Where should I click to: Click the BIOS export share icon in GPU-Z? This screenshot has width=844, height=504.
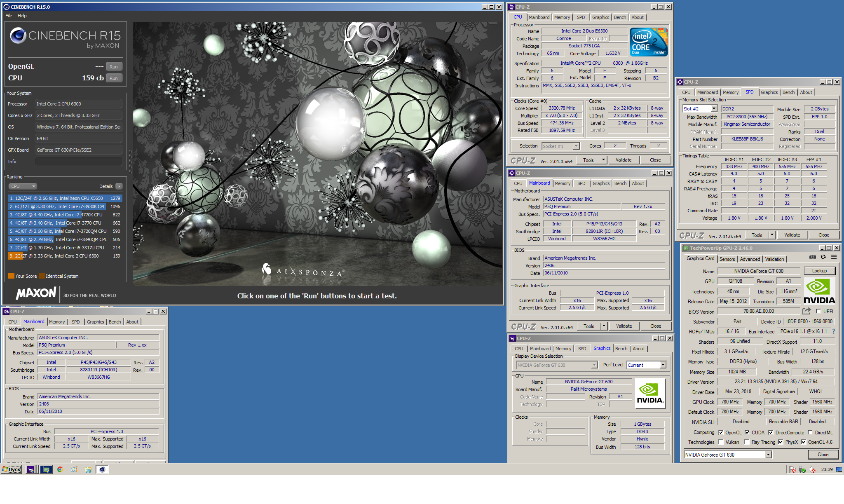806,311
